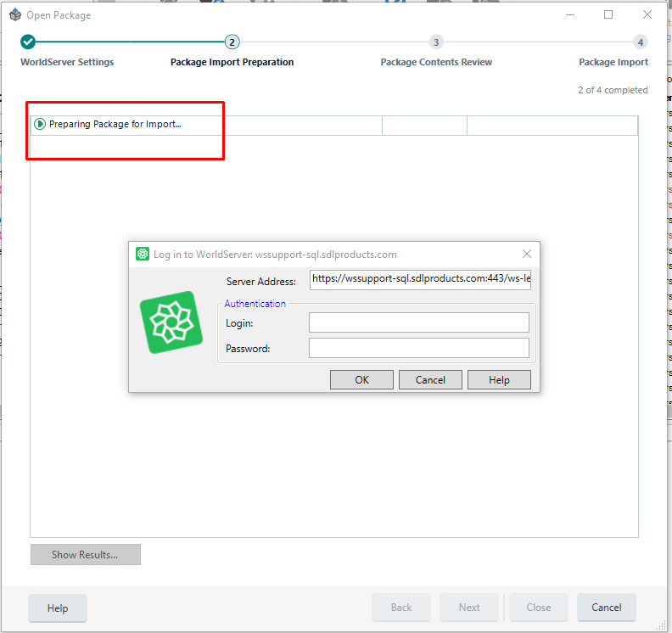Click the Show Results... button
This screenshot has width=672, height=633.
[85, 555]
